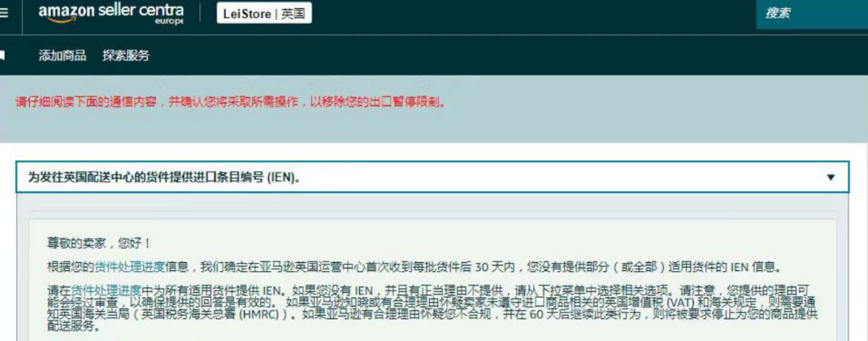The image size is (868, 341).
Task: Focus the 搜索 search field
Action: (812, 14)
